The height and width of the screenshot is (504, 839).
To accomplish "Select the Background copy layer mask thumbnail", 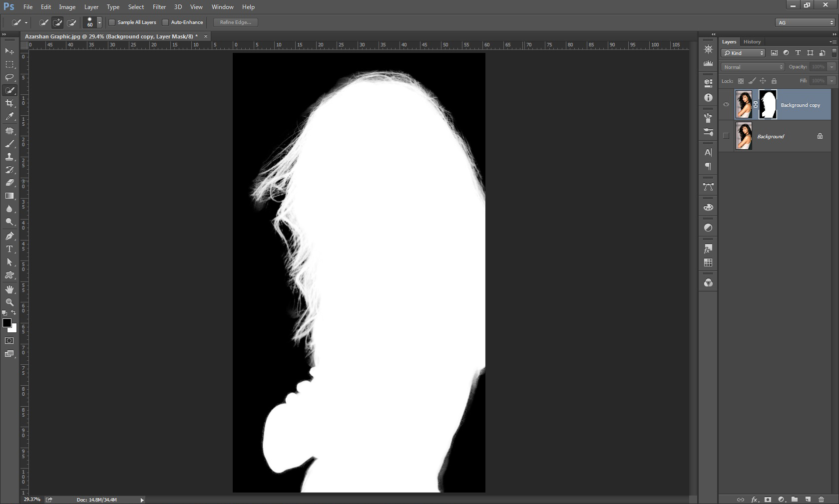I will tap(768, 104).
